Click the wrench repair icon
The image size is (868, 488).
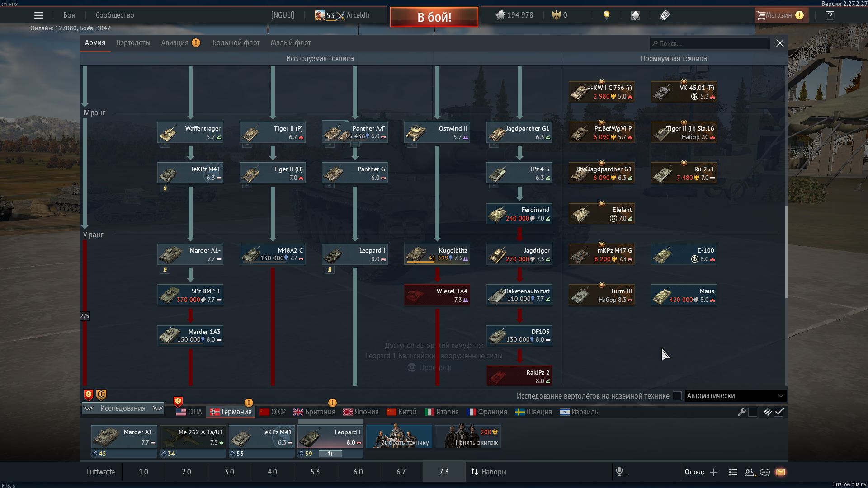[742, 412]
